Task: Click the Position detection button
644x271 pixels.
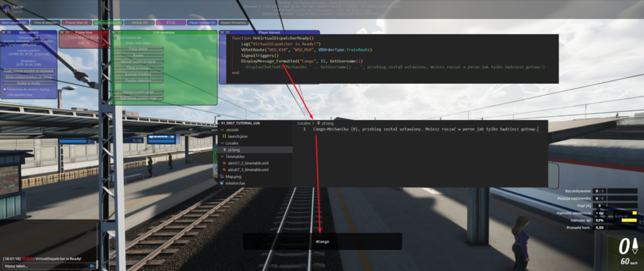Action: click(138, 80)
